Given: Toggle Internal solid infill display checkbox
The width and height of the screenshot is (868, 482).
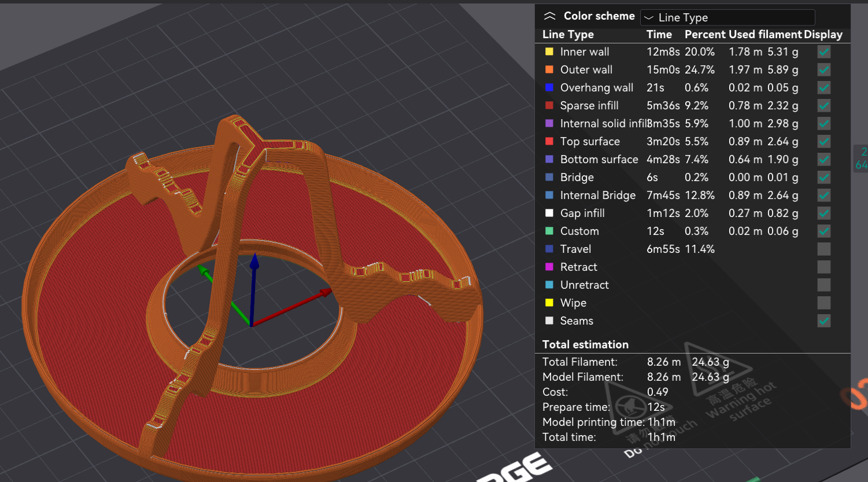Looking at the screenshot, I should [x=824, y=124].
